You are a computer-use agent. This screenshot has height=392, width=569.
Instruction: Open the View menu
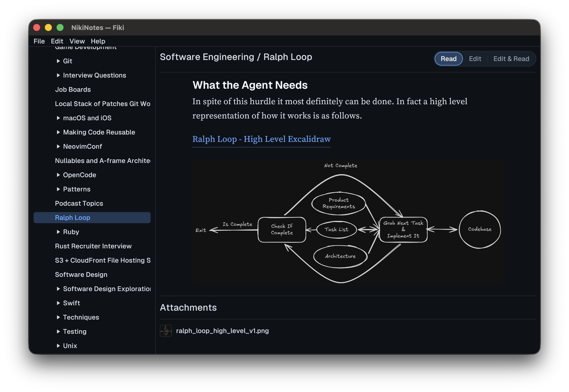77,41
